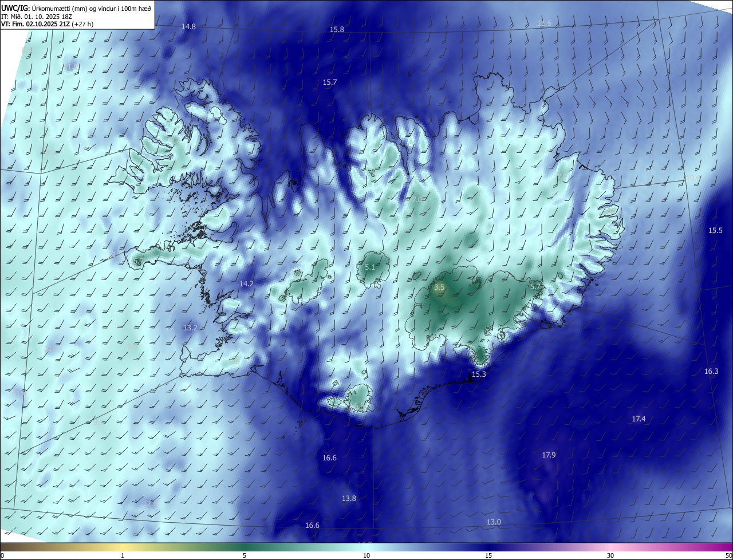Click the precipitation value 14.2 on the map
The image size is (733, 560).
tap(246, 284)
